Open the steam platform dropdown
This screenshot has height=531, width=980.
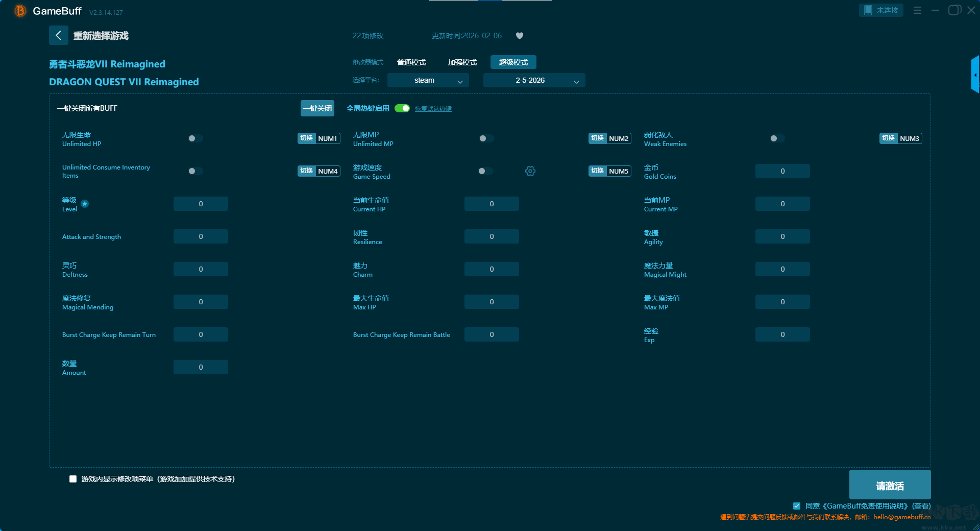[428, 80]
